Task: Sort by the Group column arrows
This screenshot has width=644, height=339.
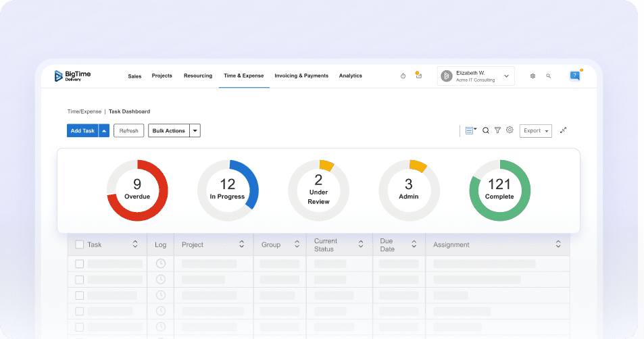Action: (x=297, y=244)
